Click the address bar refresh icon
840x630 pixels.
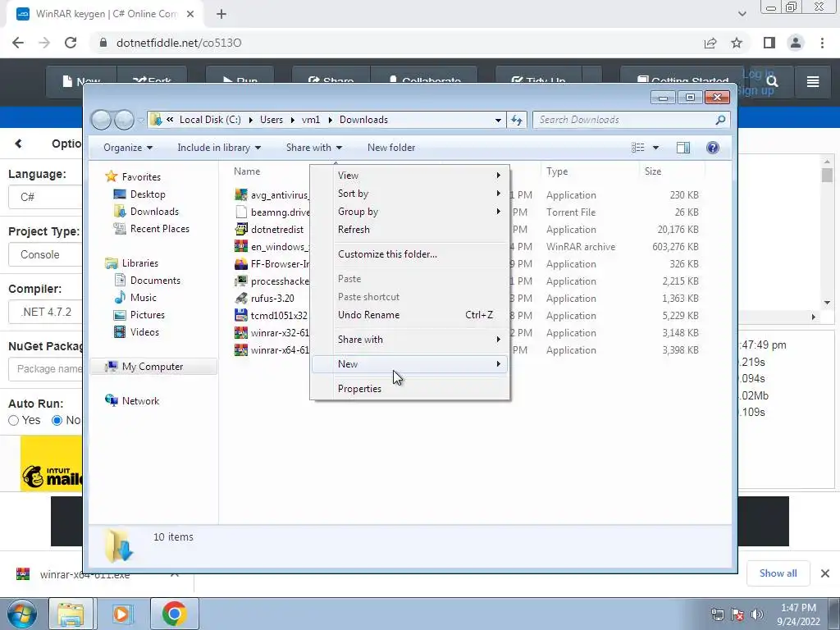coord(517,120)
